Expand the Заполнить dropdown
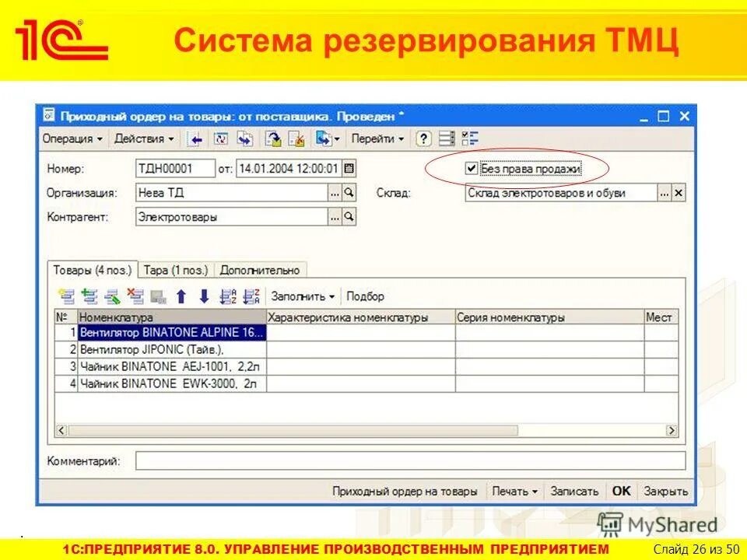Viewport: 747px width, 560px height. point(303,296)
